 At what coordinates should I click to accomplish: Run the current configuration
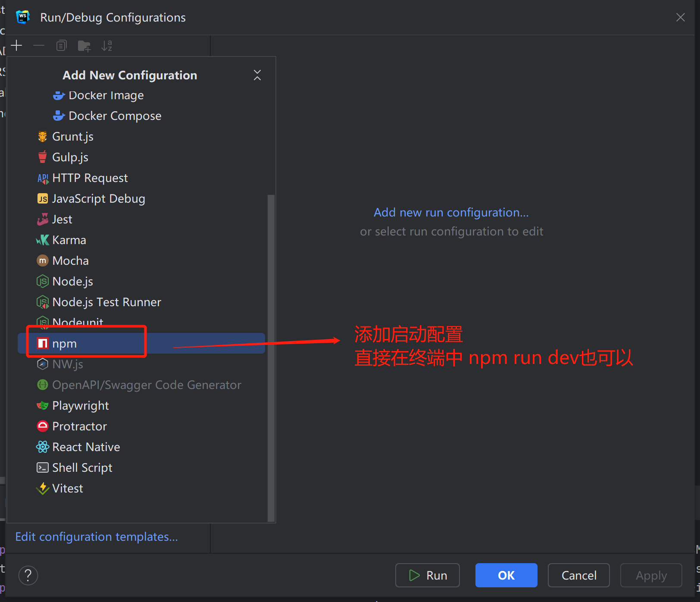(427, 575)
